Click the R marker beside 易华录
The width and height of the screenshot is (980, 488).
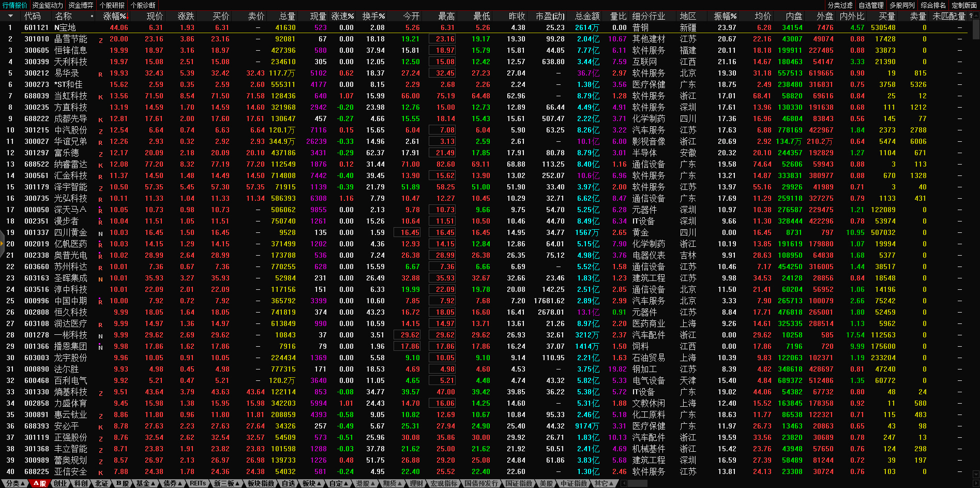tap(100, 74)
